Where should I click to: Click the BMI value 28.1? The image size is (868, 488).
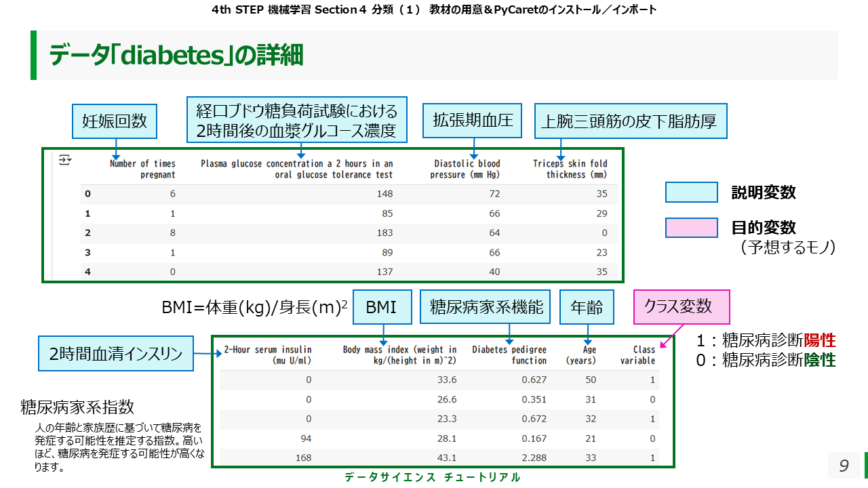(x=447, y=439)
